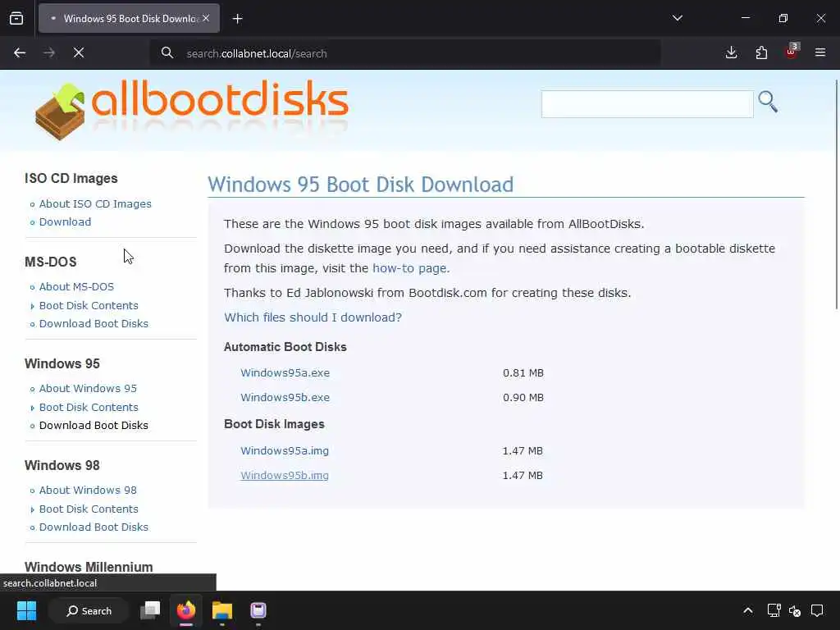Download Windows95b.exe
The height and width of the screenshot is (630, 840).
[x=285, y=398]
